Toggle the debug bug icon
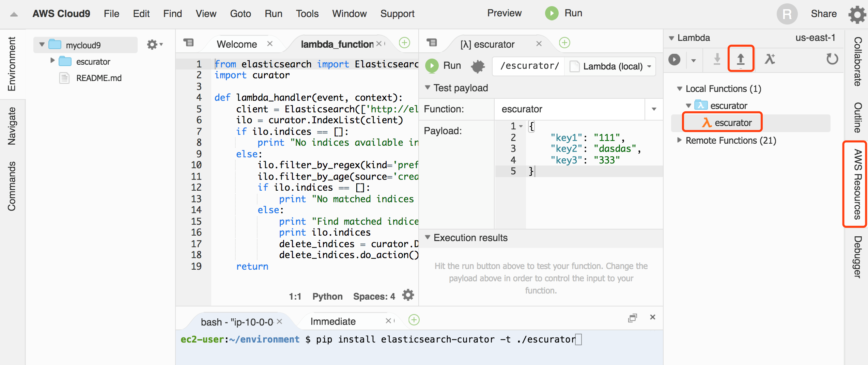868x365 pixels. point(478,66)
